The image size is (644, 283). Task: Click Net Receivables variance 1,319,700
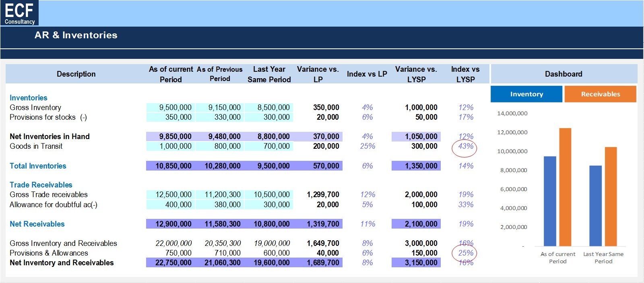coord(318,224)
